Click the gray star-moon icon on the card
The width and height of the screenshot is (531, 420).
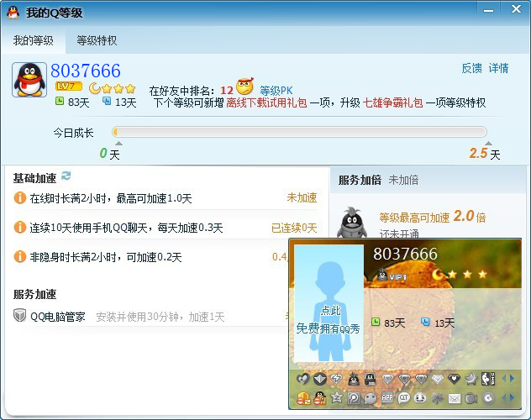471,379
